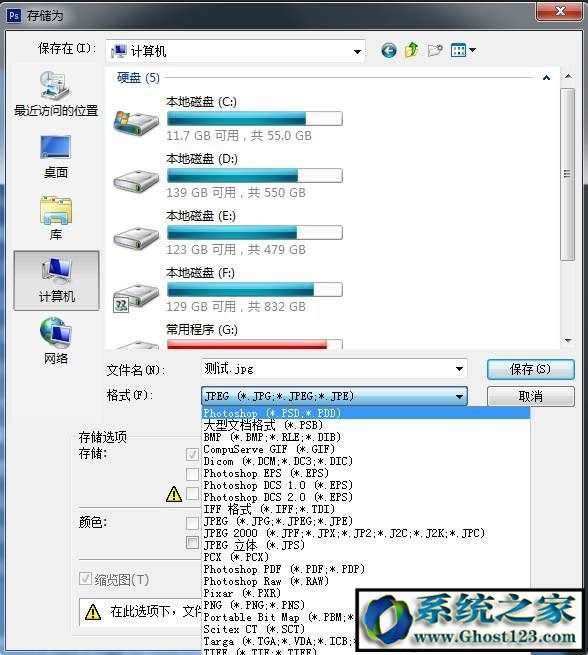The image size is (588, 655).
Task: Choose Photoshop DCS 2.0 format
Action: click(x=365, y=498)
